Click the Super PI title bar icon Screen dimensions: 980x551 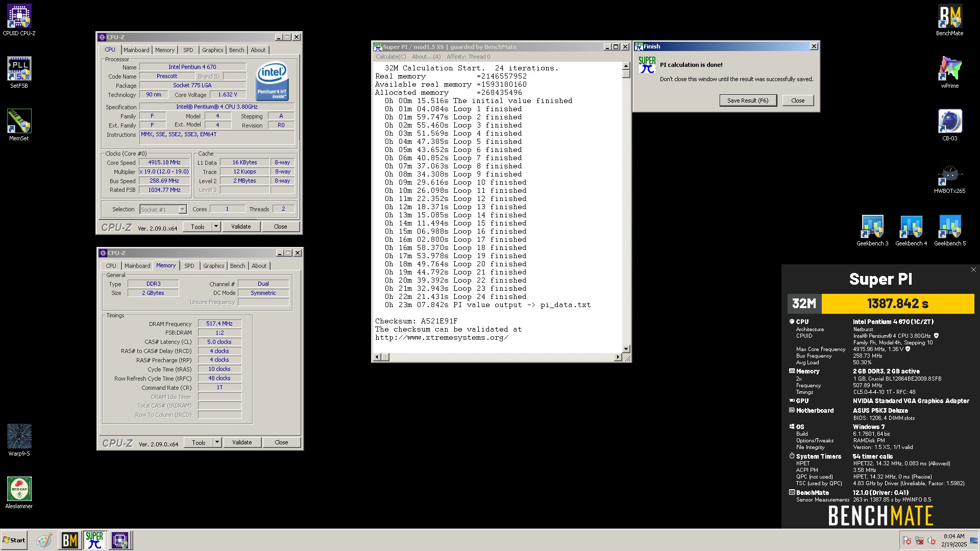pyautogui.click(x=378, y=46)
